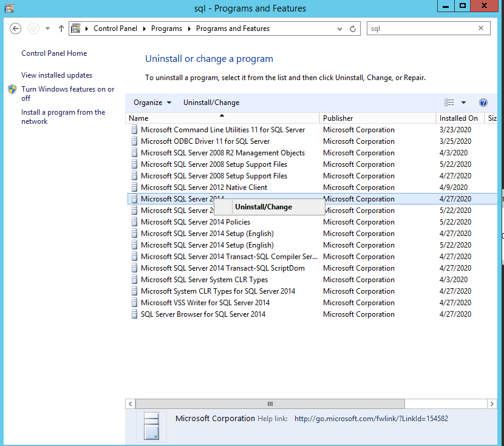
Task: Click the icon of SQL Server 2014 Policies
Action: pyautogui.click(x=134, y=222)
